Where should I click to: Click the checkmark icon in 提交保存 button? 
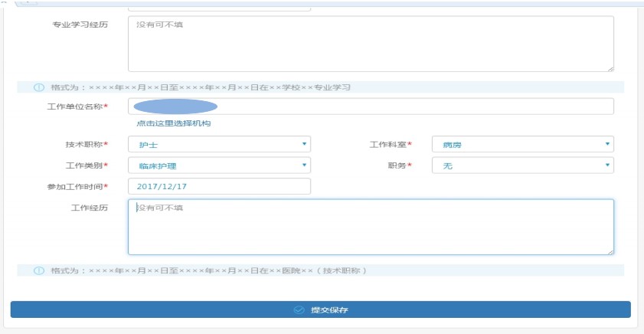click(299, 309)
